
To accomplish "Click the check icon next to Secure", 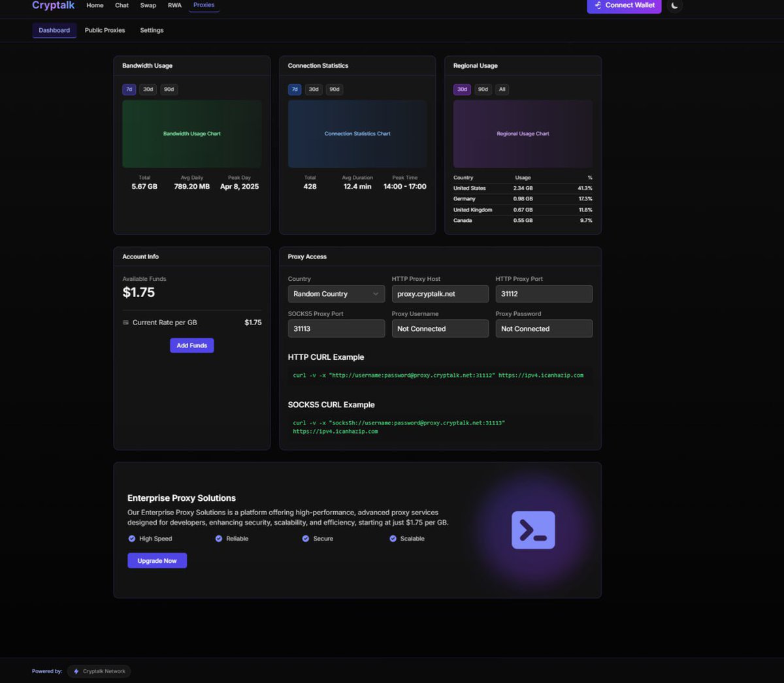I will click(x=306, y=539).
